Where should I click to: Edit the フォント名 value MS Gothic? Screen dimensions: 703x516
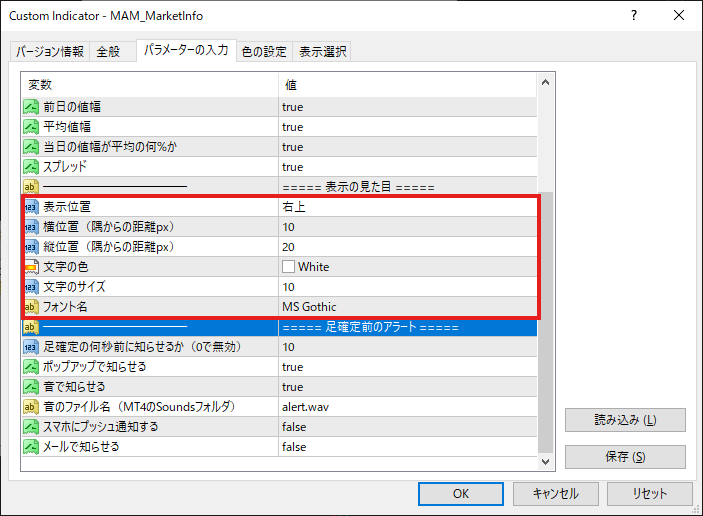[408, 307]
